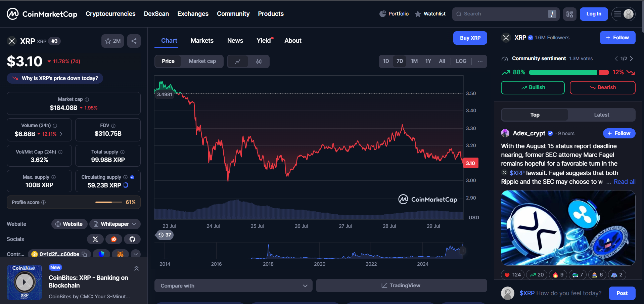Expand more contracts chevron
Screen dimensions: 644x304
(x=136, y=254)
